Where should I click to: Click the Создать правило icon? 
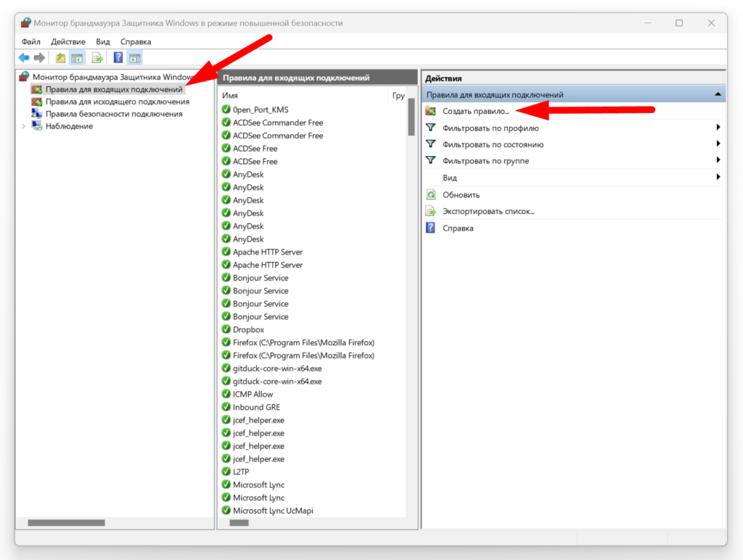(430, 111)
